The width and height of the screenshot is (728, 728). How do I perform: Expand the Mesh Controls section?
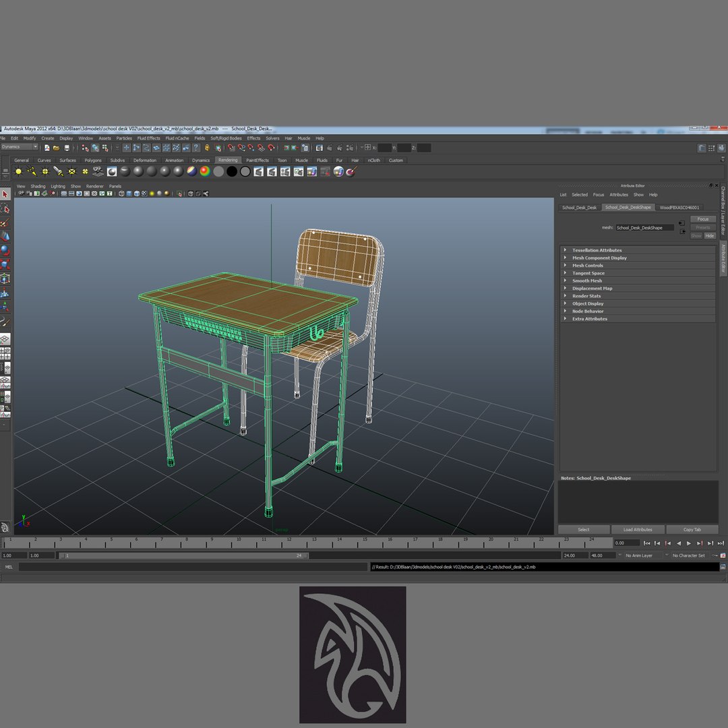638,266
